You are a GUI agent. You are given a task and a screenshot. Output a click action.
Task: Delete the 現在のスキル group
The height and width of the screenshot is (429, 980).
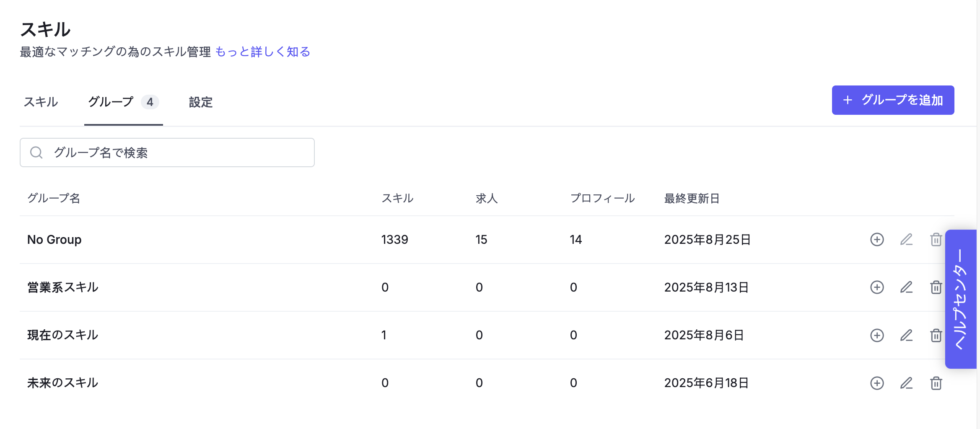coord(936,335)
